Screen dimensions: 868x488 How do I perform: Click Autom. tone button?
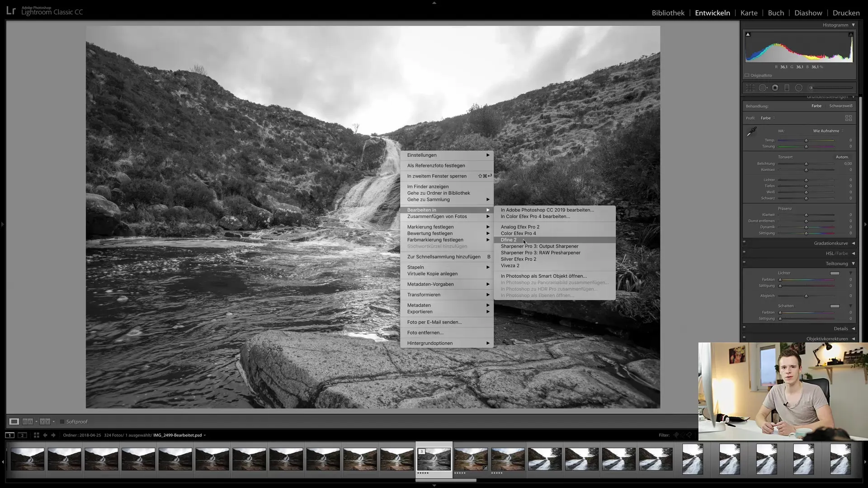[842, 157]
